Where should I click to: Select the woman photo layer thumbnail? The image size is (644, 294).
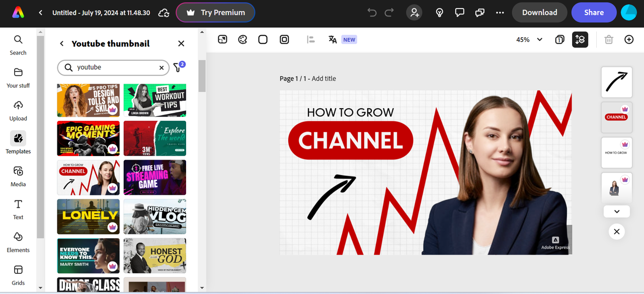coord(617,188)
